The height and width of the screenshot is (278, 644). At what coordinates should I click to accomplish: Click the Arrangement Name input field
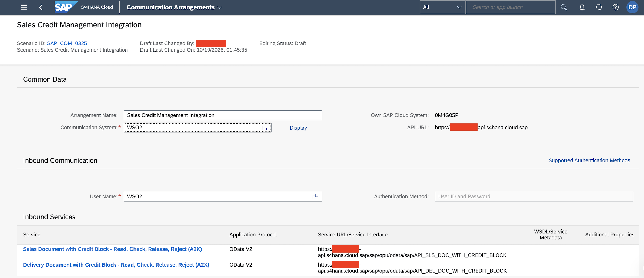(x=223, y=115)
